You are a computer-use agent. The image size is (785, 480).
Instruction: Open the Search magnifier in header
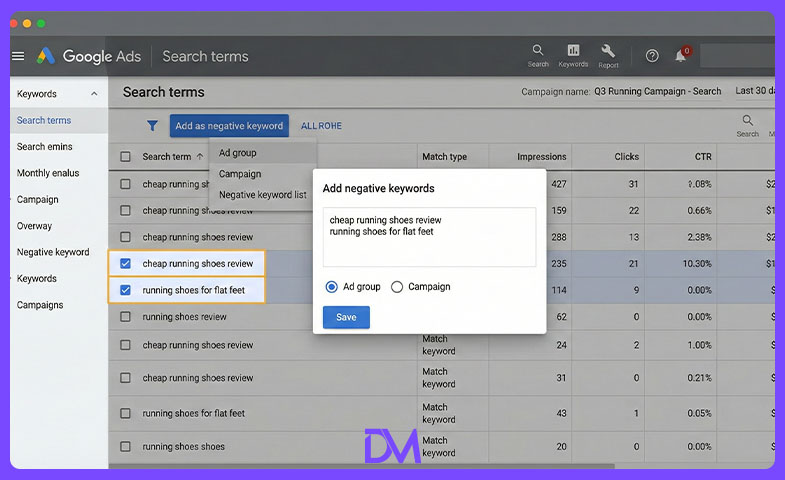[538, 50]
